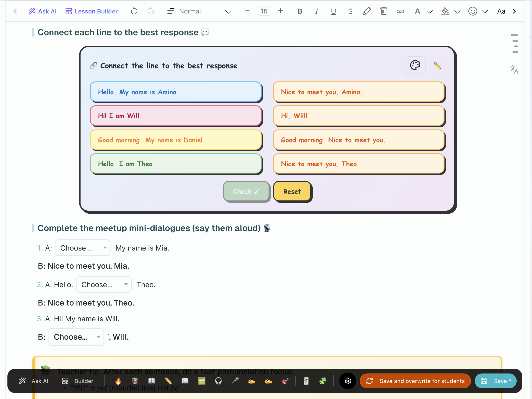Click Save and overwrite for students

[x=415, y=381]
